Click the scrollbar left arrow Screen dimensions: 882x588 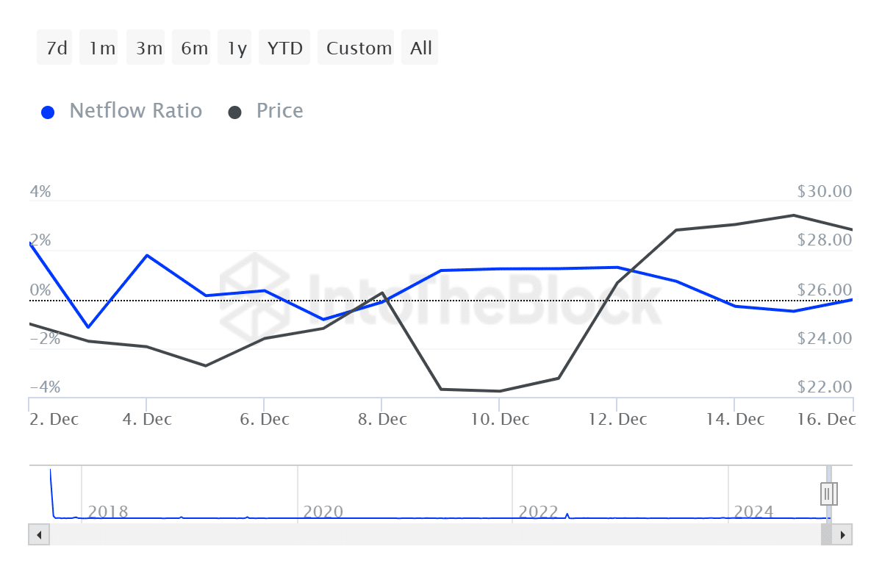click(38, 534)
